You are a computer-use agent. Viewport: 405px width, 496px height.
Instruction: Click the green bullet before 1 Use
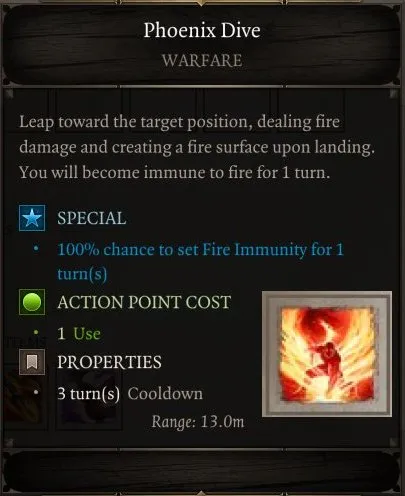tap(36, 332)
